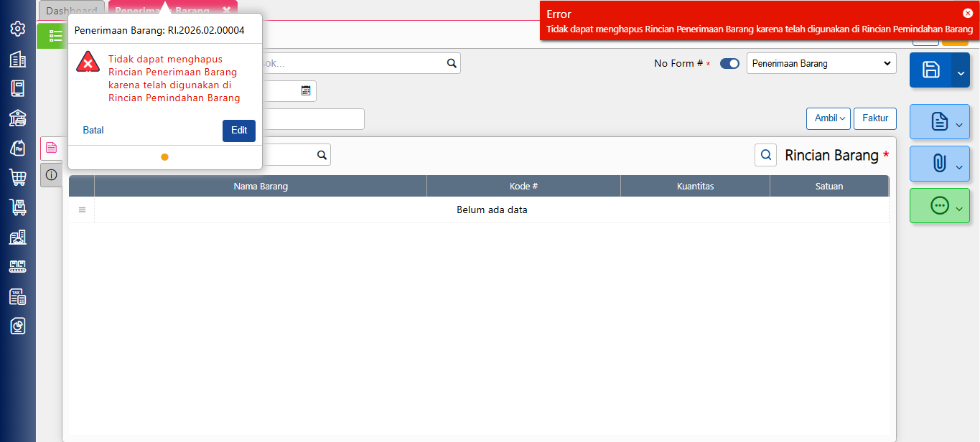980x442 pixels.
Task: Open the tax module in sidebar
Action: pos(18,296)
